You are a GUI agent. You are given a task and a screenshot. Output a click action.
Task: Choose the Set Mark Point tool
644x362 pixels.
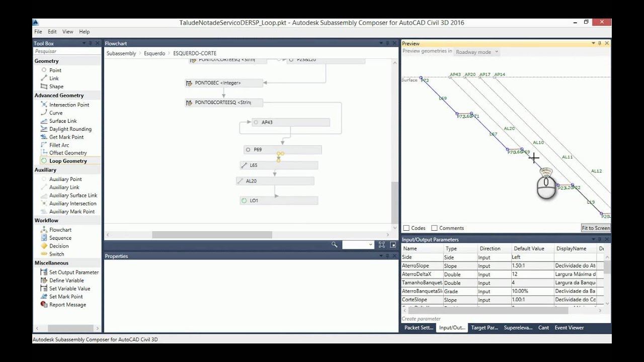[66, 296]
